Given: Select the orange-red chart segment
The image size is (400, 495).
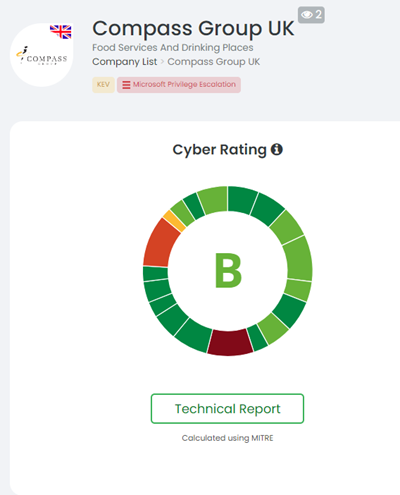Looking at the screenshot, I should point(161,245).
